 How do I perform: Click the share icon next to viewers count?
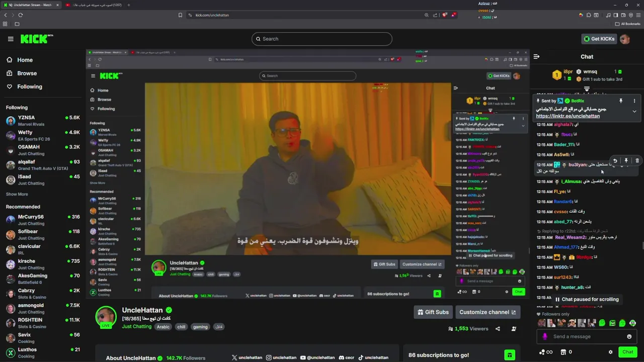coord(498,329)
